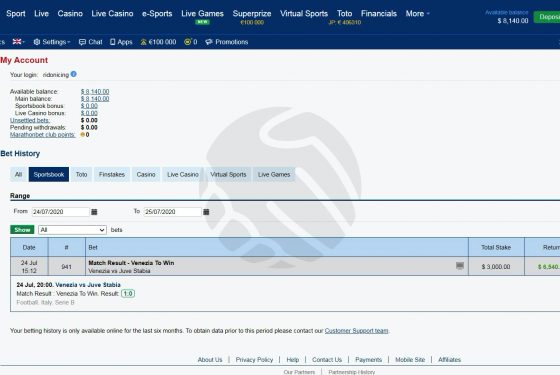
Task: Click bet number 941 cell
Action: tap(66, 266)
